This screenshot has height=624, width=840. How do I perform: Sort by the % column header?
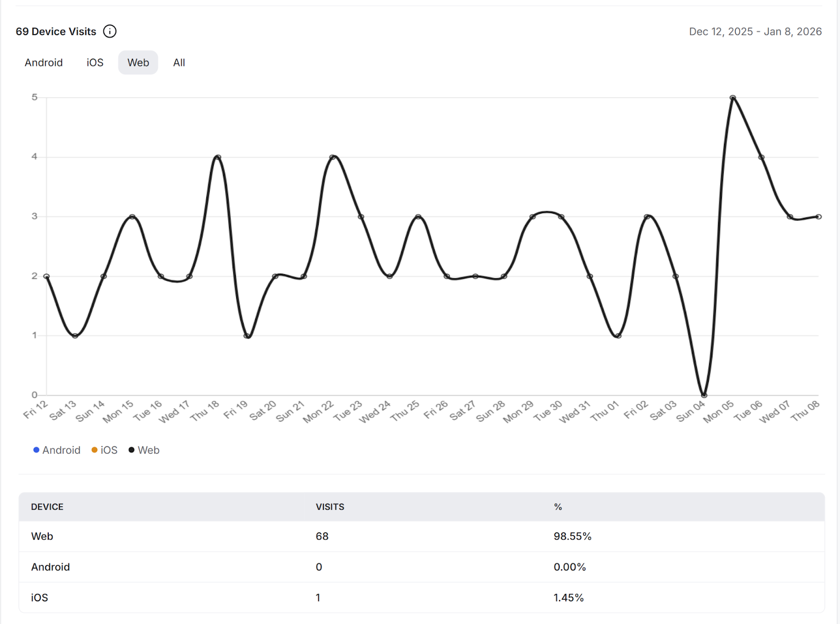558,507
